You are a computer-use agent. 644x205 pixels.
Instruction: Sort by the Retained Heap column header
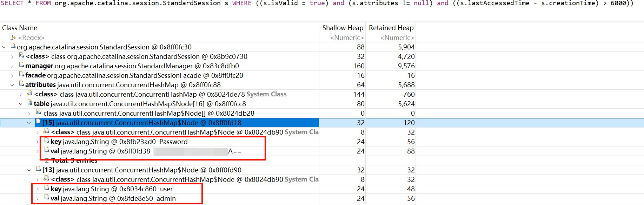click(x=391, y=28)
